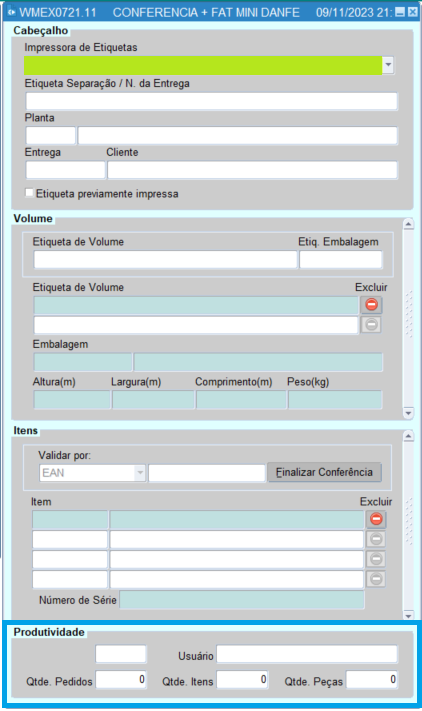Click grey Excluir icon in fourth Item row
This screenshot has width=422, height=711.
(376, 579)
